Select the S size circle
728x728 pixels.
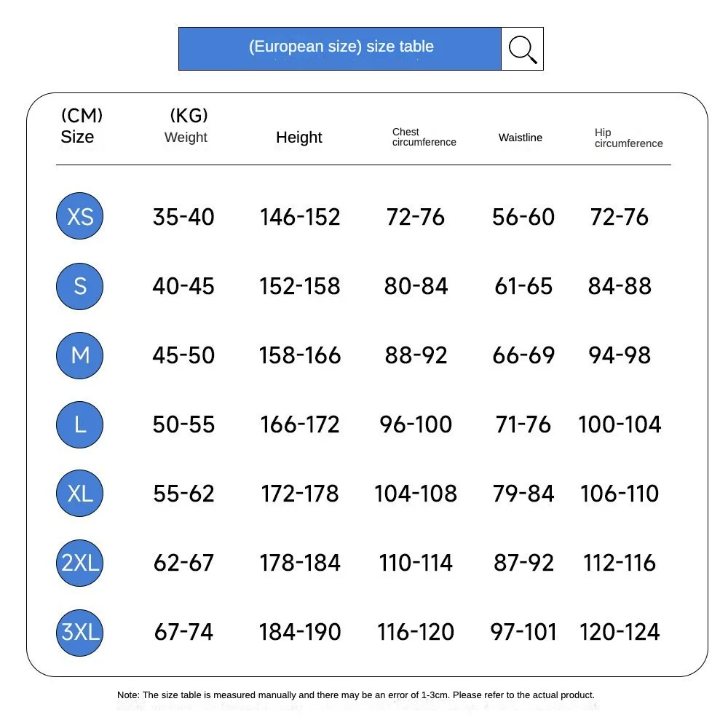tap(80, 286)
